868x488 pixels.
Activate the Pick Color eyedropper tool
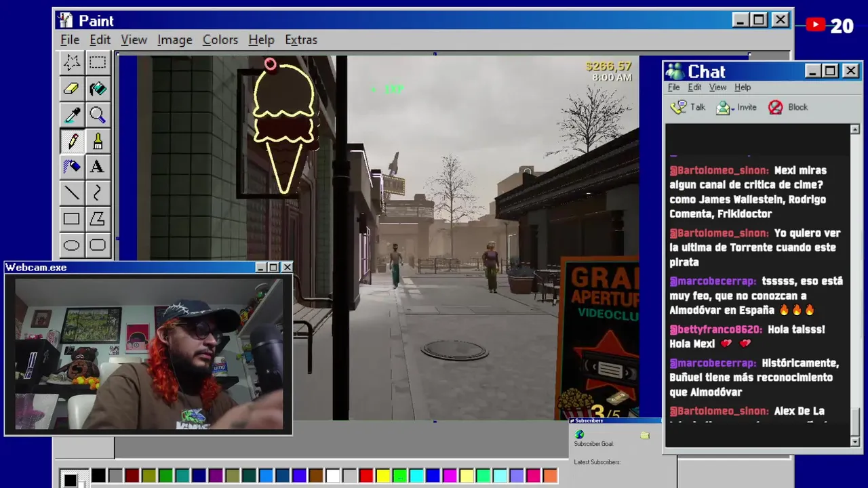coord(71,115)
